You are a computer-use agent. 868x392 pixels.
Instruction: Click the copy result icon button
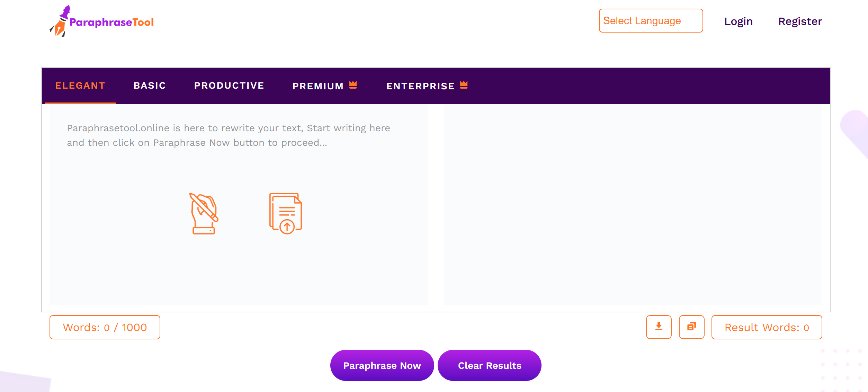[x=691, y=327]
